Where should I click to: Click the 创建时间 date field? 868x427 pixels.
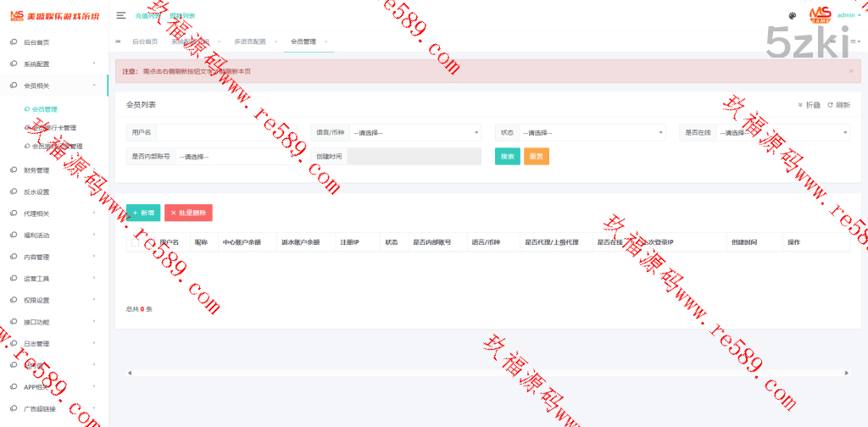click(x=414, y=157)
